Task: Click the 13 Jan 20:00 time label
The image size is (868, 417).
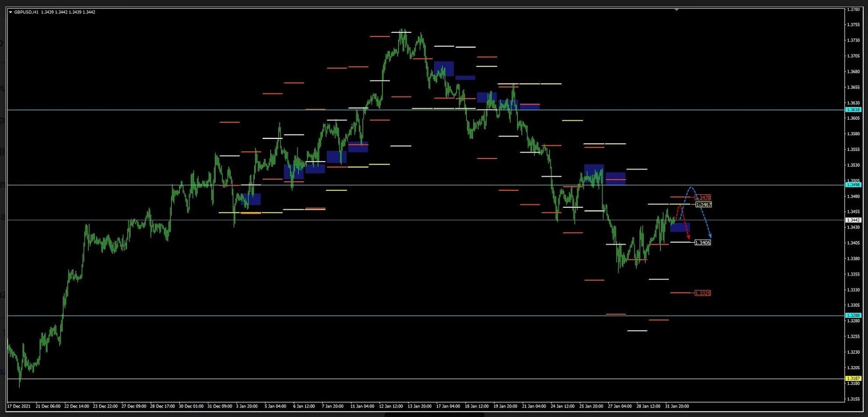Action: point(420,406)
